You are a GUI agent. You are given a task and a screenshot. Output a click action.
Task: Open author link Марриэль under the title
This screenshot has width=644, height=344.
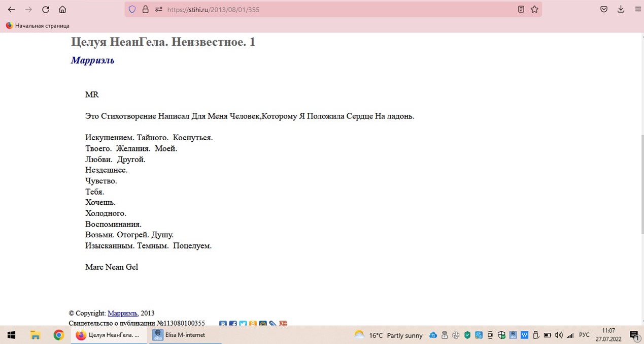point(92,60)
